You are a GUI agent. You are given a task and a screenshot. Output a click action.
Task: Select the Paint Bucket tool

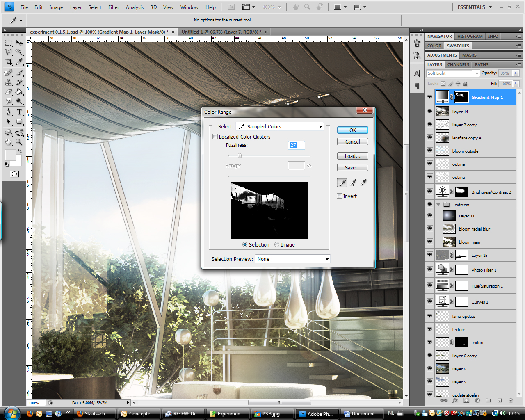(x=19, y=92)
